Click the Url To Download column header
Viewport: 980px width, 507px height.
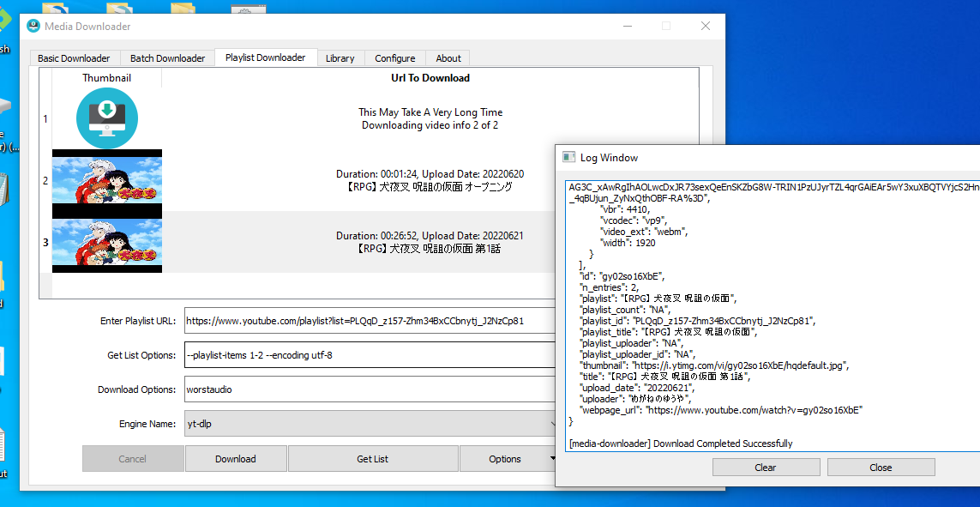[x=430, y=78]
